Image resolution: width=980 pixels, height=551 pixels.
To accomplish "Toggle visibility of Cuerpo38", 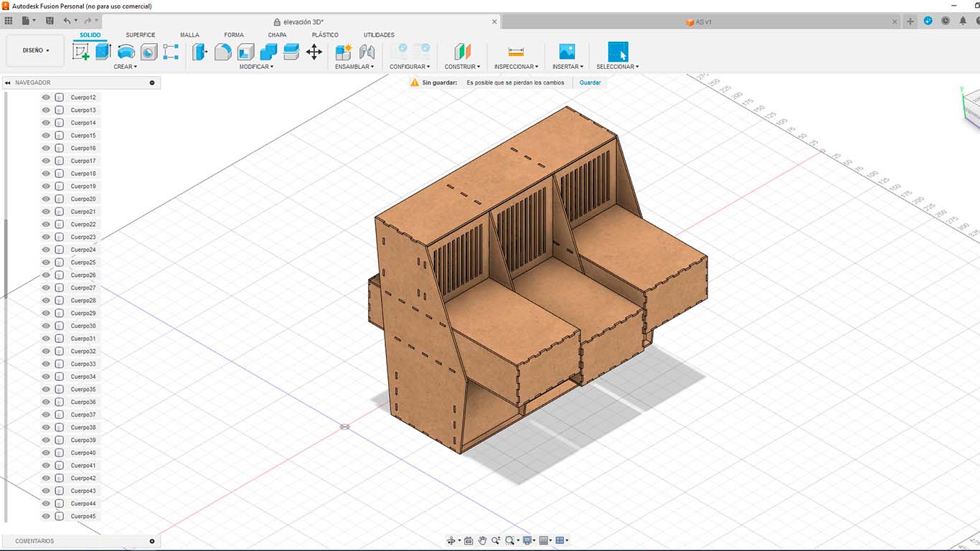I will click(46, 428).
